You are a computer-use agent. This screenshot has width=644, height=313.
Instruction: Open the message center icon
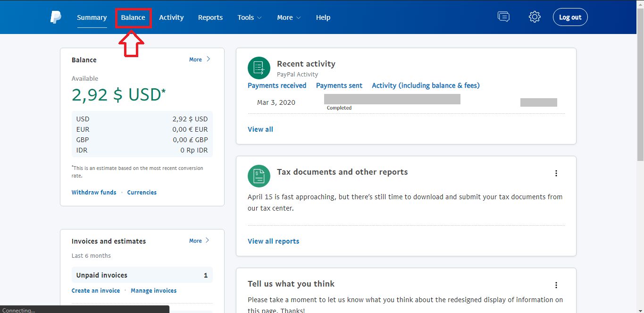503,17
